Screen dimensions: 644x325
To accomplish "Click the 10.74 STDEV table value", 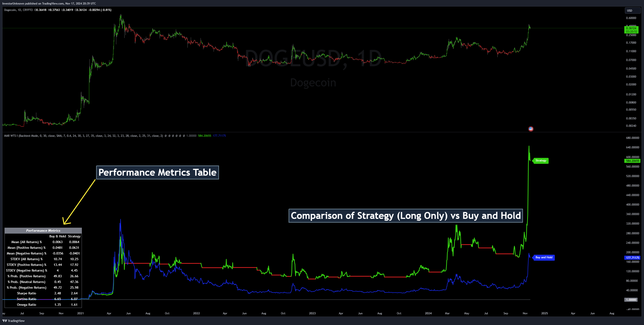I will point(57,259).
